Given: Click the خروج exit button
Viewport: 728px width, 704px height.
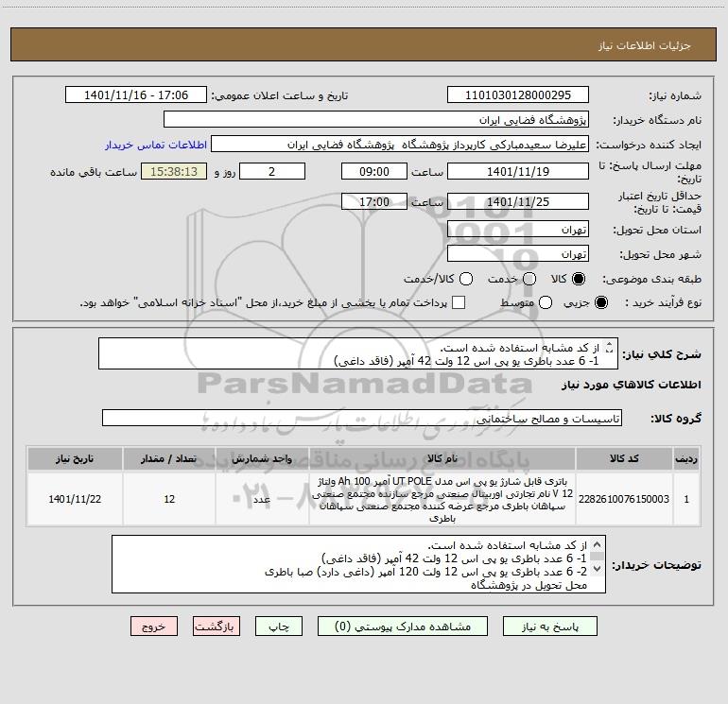Looking at the screenshot, I should [154, 627].
